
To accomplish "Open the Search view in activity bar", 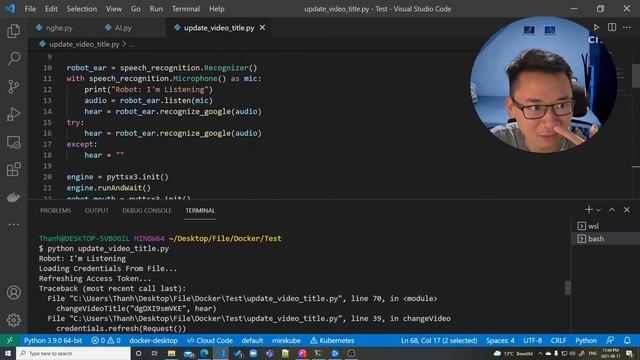I will click(13, 58).
